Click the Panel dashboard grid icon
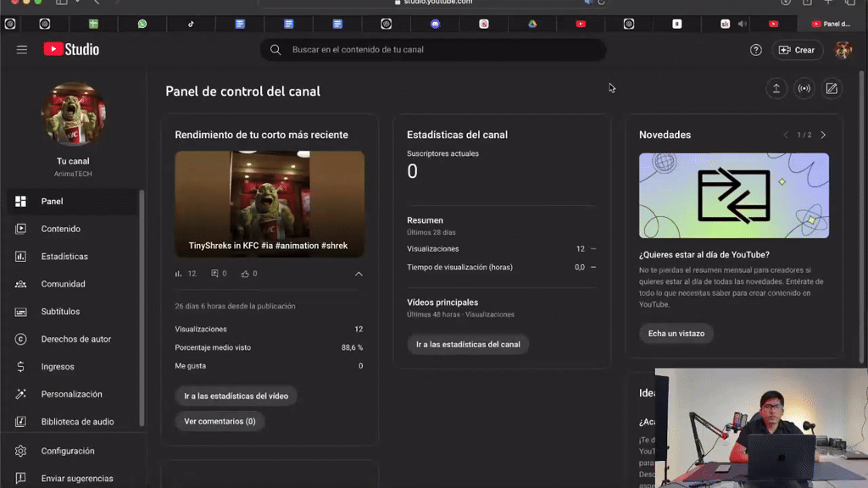 point(20,202)
